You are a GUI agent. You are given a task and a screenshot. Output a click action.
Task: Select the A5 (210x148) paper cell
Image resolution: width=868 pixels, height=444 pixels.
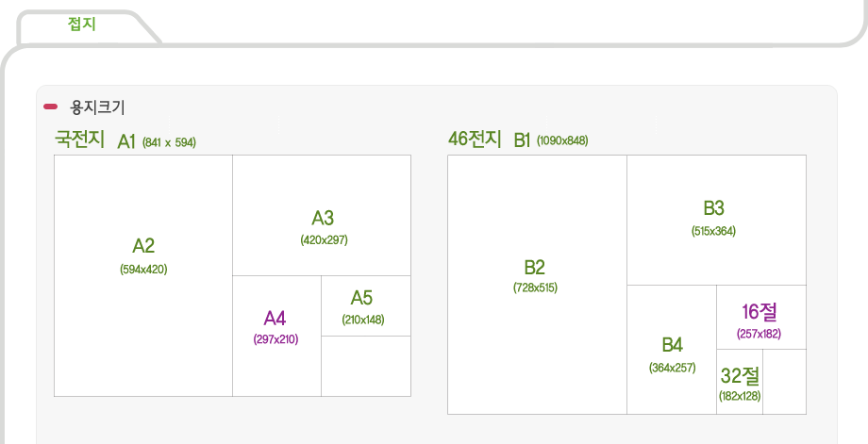366,305
